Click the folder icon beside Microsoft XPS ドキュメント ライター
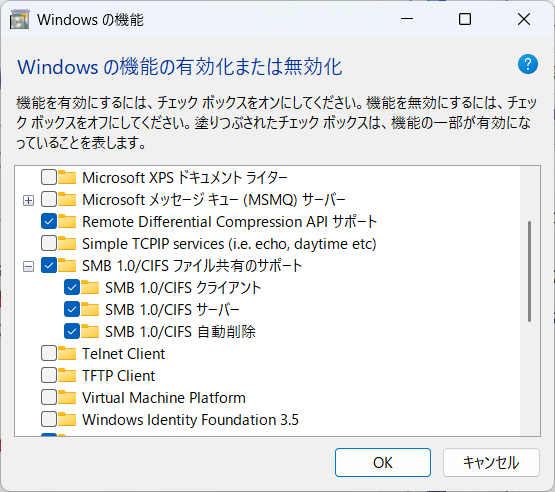This screenshot has height=492, width=555. pyautogui.click(x=67, y=177)
